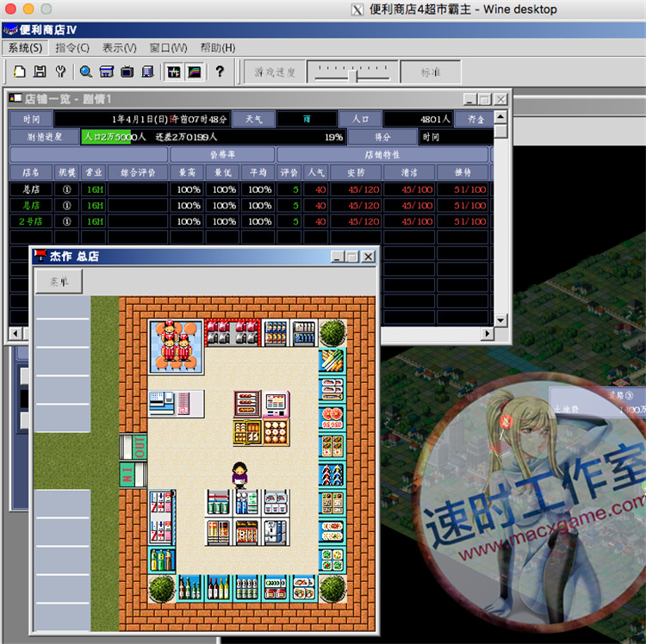Click the 规模 column header
Viewport: 646px width, 644px height.
pyautogui.click(x=66, y=172)
